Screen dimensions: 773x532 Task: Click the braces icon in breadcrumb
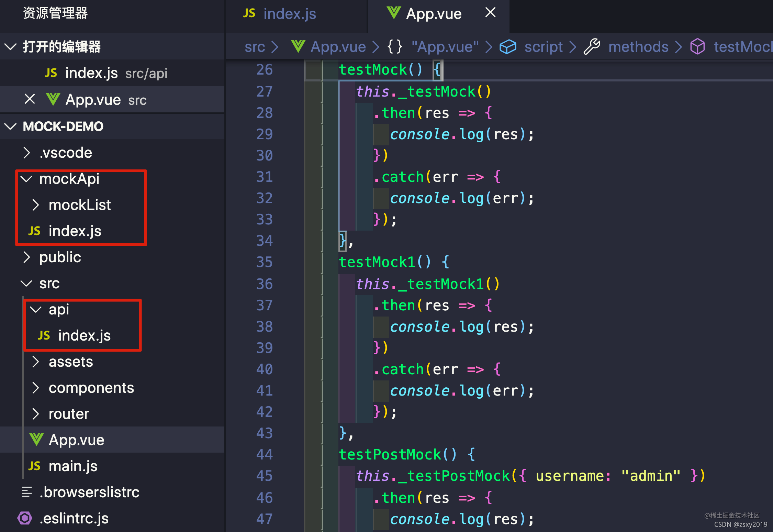(x=395, y=46)
